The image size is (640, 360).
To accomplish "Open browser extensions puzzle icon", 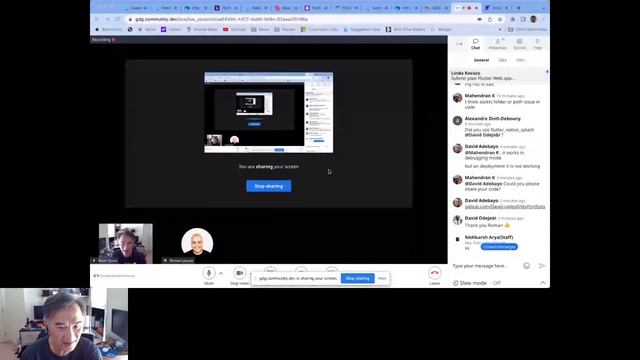I will point(513,19).
